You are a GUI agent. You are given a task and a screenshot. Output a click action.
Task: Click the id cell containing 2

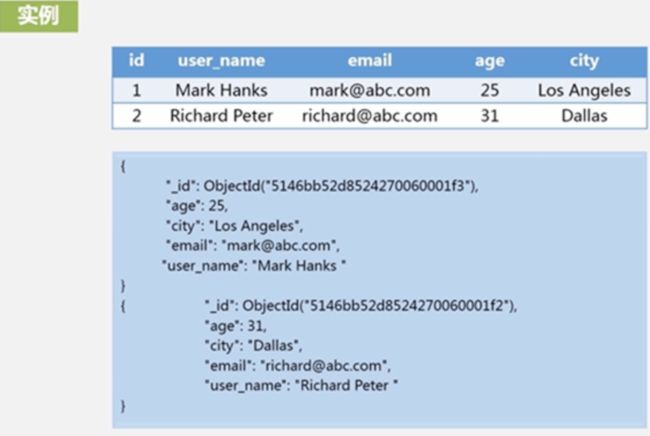point(136,116)
